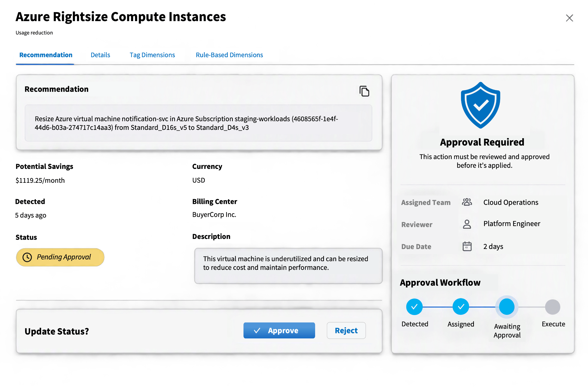The image size is (588, 392).
Task: Open the Rule-Based Dimensions tab
Action: pos(229,55)
